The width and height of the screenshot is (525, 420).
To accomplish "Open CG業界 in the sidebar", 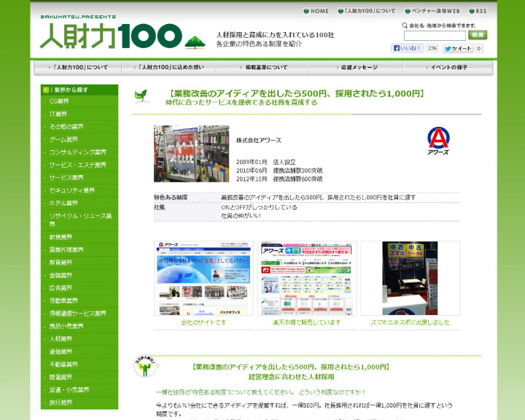I will (59, 101).
